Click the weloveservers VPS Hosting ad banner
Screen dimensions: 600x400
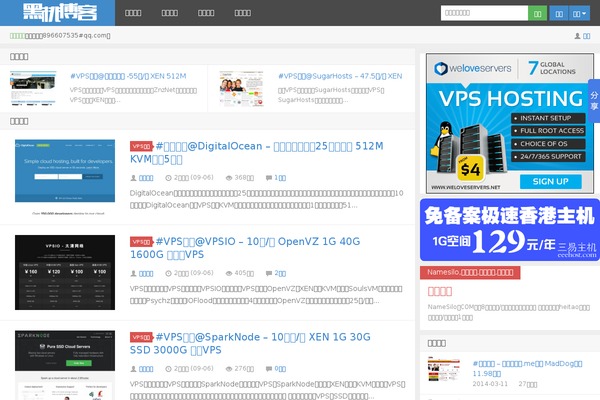510,123
